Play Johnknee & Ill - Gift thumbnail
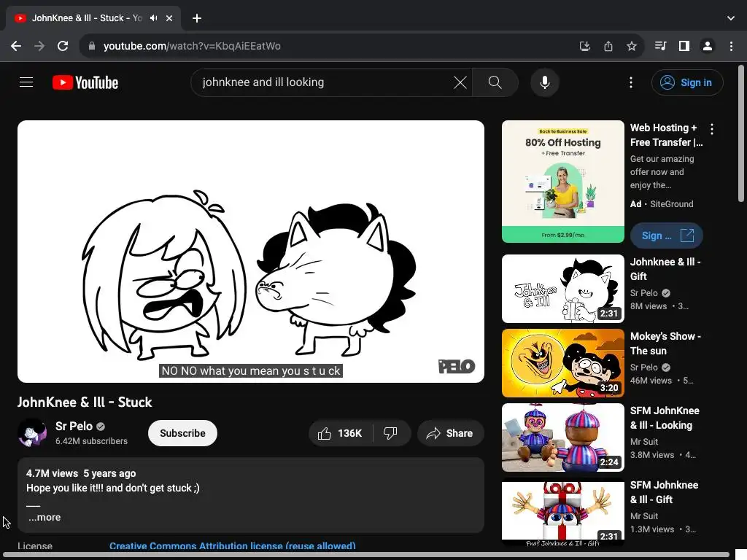Image resolution: width=747 pixels, height=560 pixels. [x=562, y=289]
